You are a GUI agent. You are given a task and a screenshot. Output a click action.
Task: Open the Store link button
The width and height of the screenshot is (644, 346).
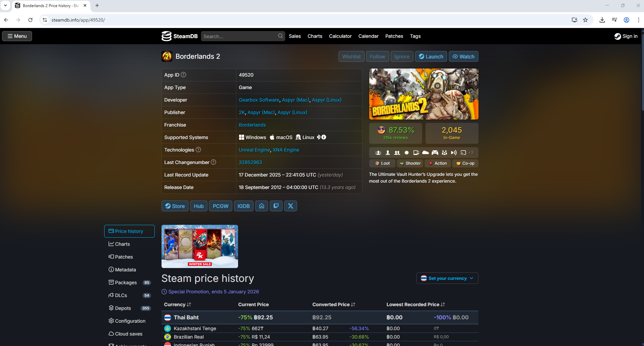pos(175,206)
